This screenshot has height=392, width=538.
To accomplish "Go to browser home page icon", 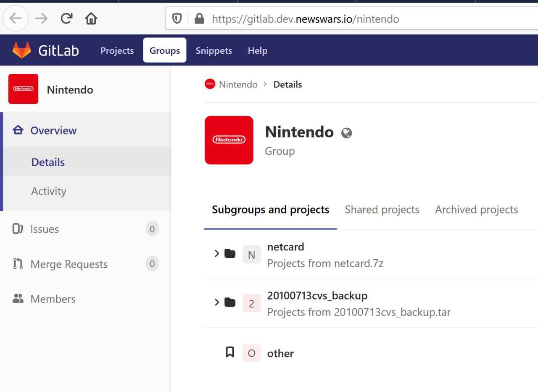I will [x=91, y=18].
